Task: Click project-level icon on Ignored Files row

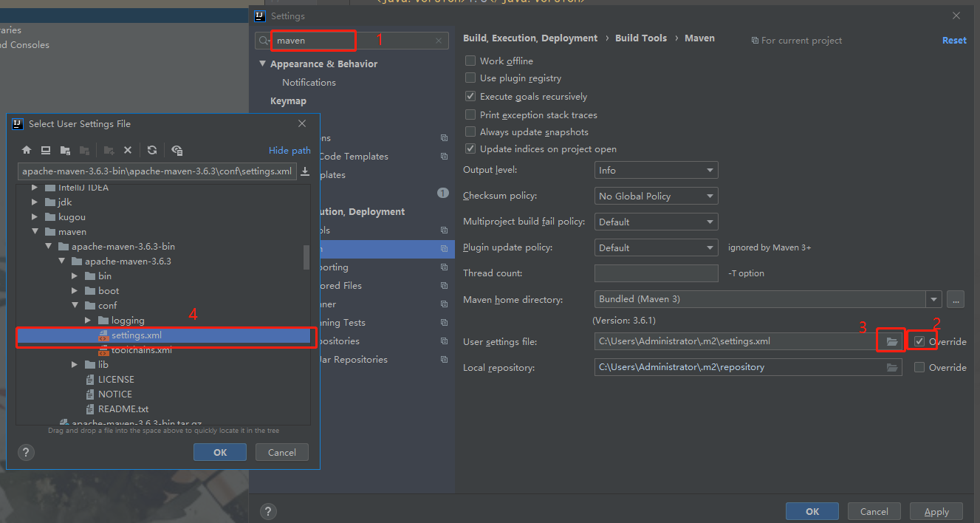Action: click(x=444, y=286)
